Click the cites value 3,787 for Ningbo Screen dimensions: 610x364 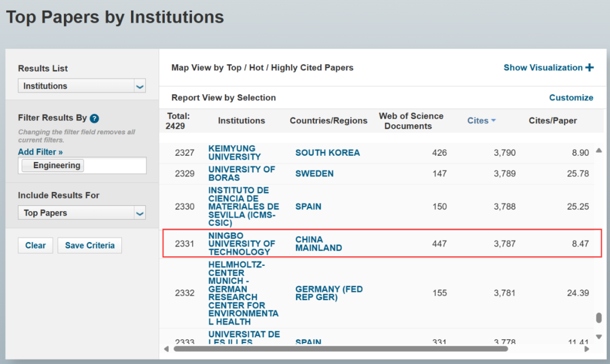(504, 244)
